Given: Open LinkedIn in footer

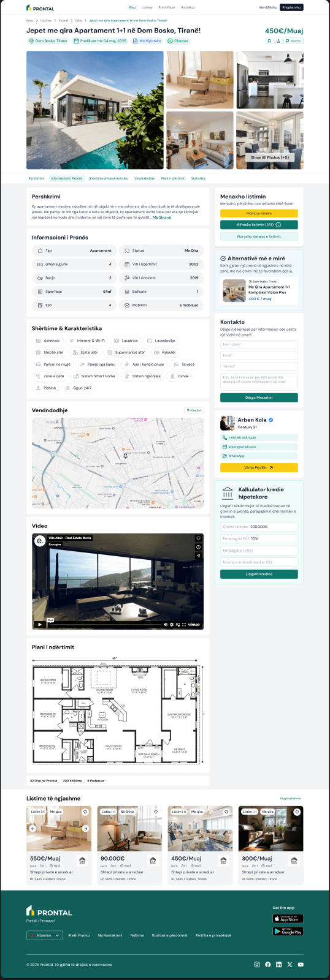Looking at the screenshot, I should 278,965.
